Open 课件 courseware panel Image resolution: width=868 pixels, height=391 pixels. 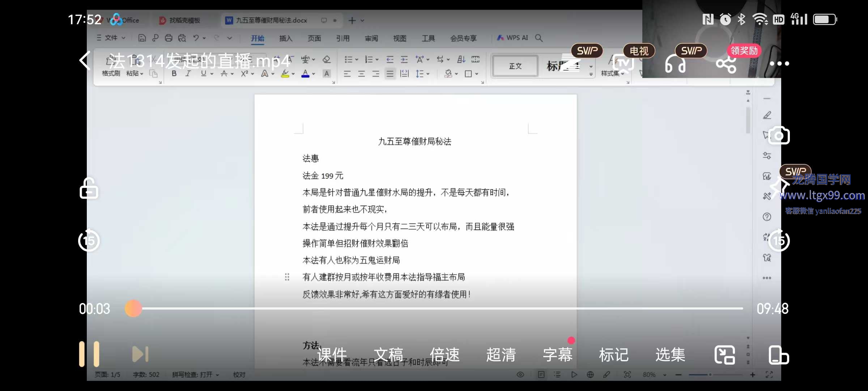(x=332, y=354)
